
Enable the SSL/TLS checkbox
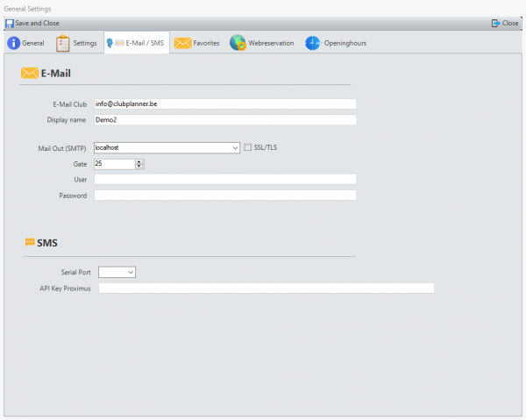[x=248, y=147]
